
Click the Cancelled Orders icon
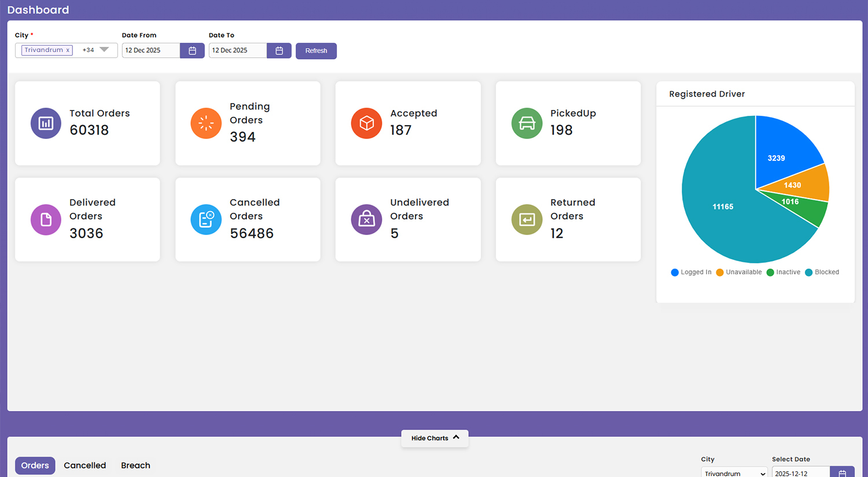click(206, 219)
